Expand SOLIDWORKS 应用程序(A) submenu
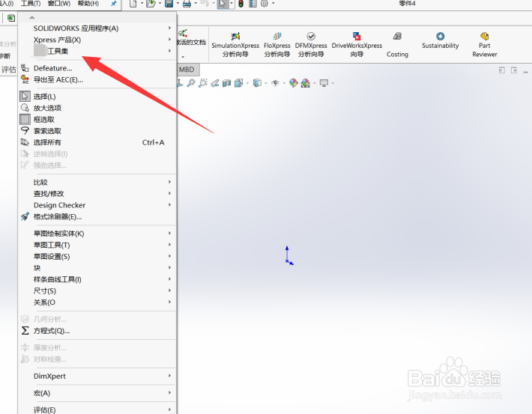This screenshot has height=414, width=532. coord(97,28)
